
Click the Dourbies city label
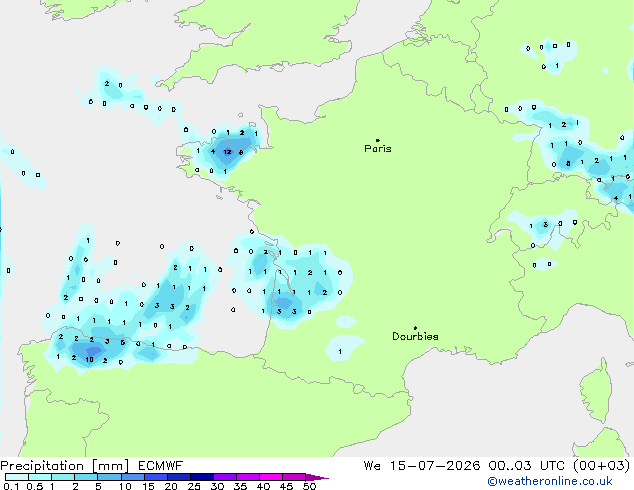415,336
